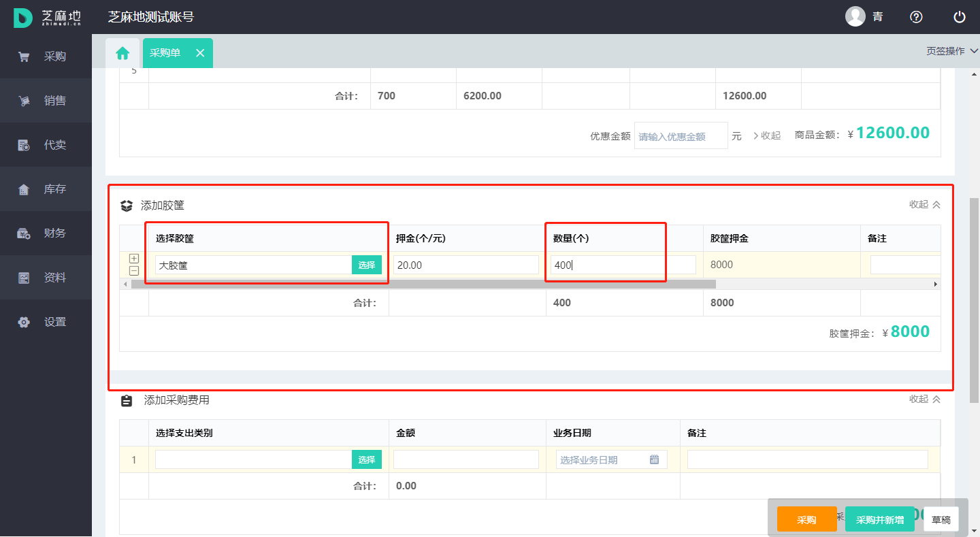This screenshot has height=537, width=980.
Task: Click the user avatar icon
Action: [x=855, y=16]
